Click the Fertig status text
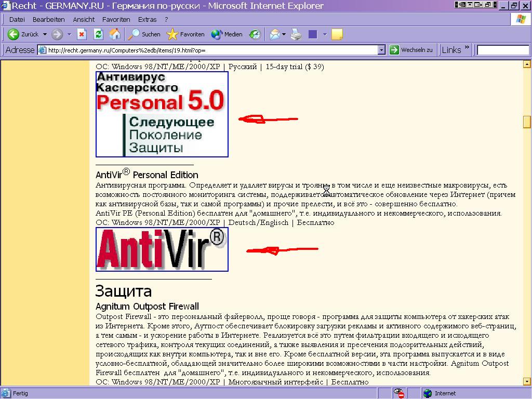Viewport: 532px width, 399px height. [20, 393]
